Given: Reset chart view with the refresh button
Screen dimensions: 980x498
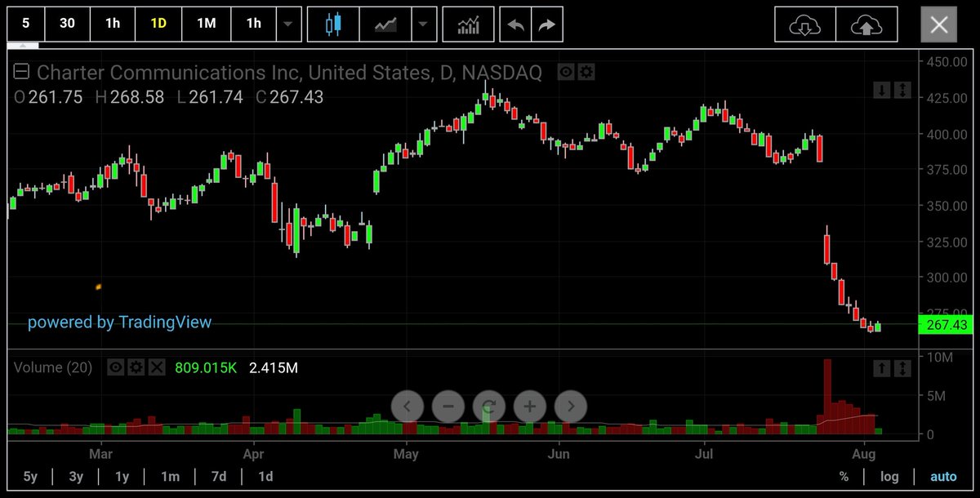Looking at the screenshot, I should coord(489,405).
